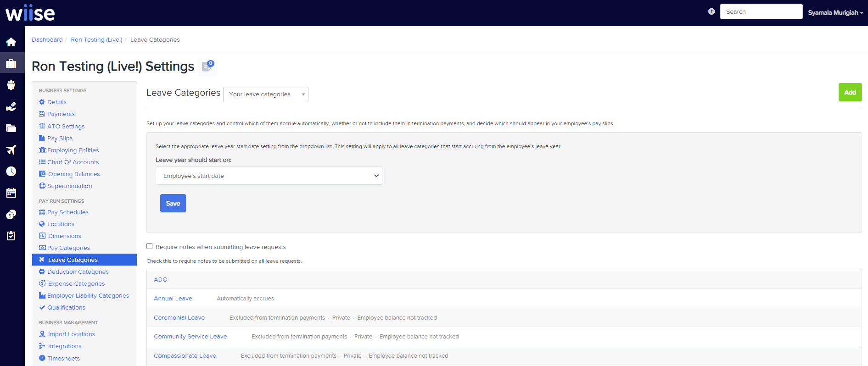Open Pay Categories settings

(x=68, y=248)
